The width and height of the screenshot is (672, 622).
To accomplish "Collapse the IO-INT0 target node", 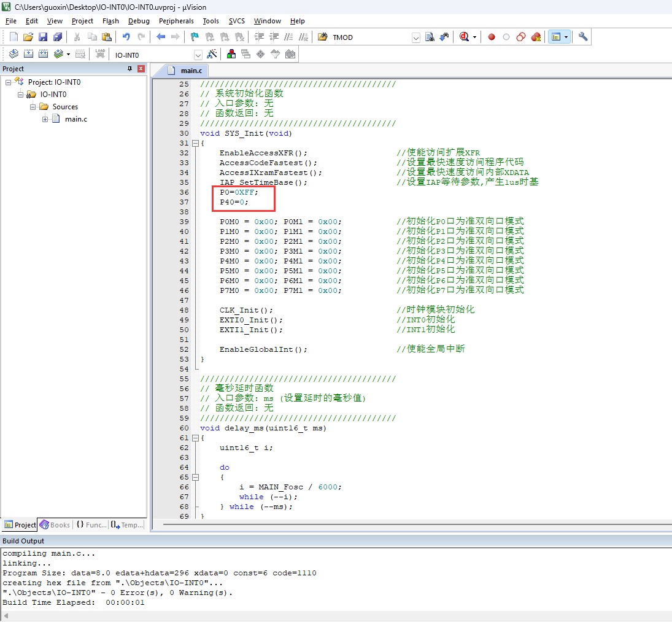I will [20, 95].
